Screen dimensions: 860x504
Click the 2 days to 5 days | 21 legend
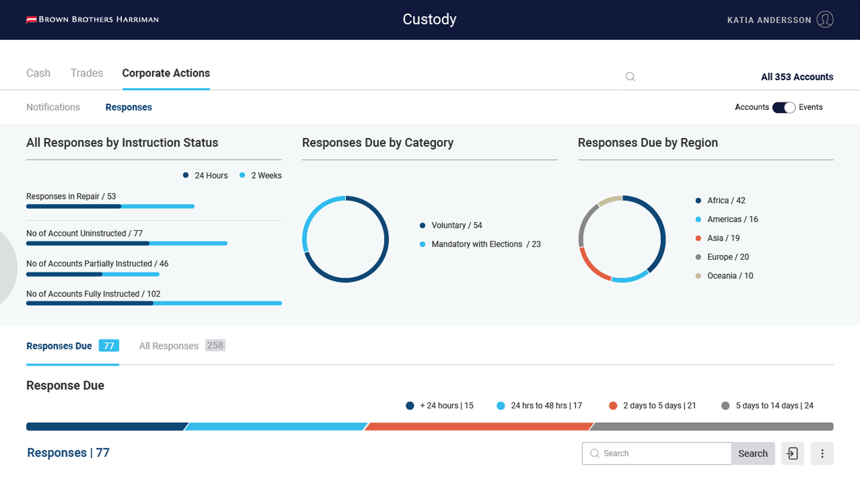(652, 405)
